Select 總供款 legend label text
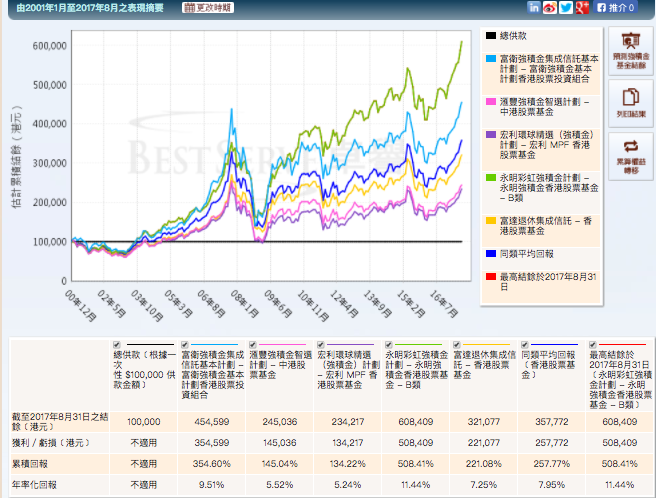The width and height of the screenshot is (656, 498). (x=513, y=36)
